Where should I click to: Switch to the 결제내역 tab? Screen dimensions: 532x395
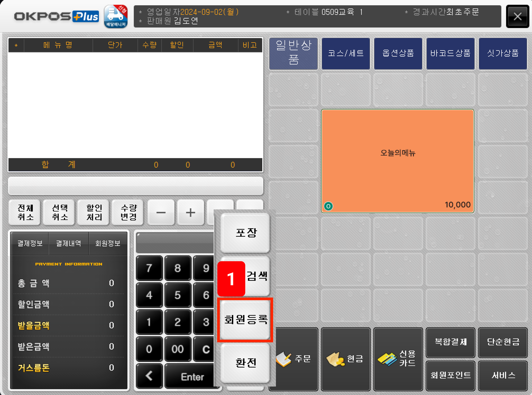(x=69, y=243)
